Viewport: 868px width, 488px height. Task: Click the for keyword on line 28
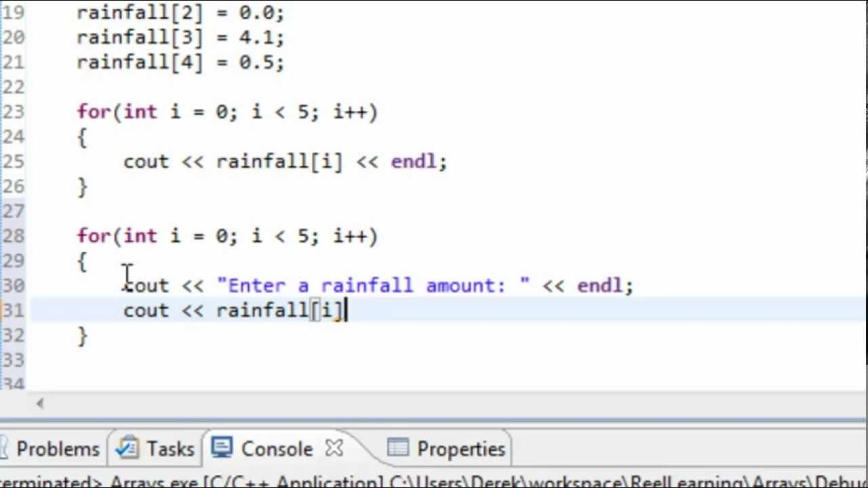click(x=94, y=236)
